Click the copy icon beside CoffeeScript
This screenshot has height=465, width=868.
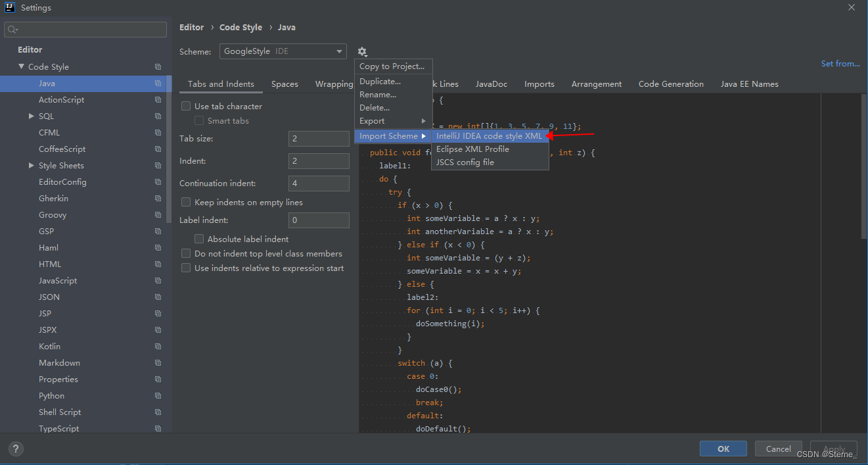(x=158, y=149)
